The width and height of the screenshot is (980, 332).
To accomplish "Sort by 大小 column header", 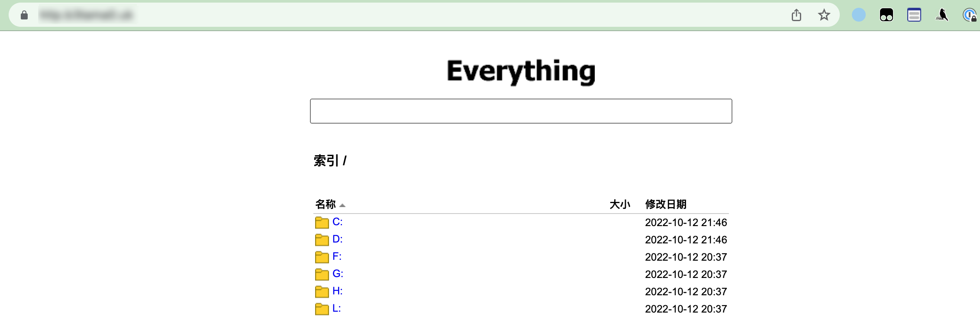I will (x=620, y=204).
